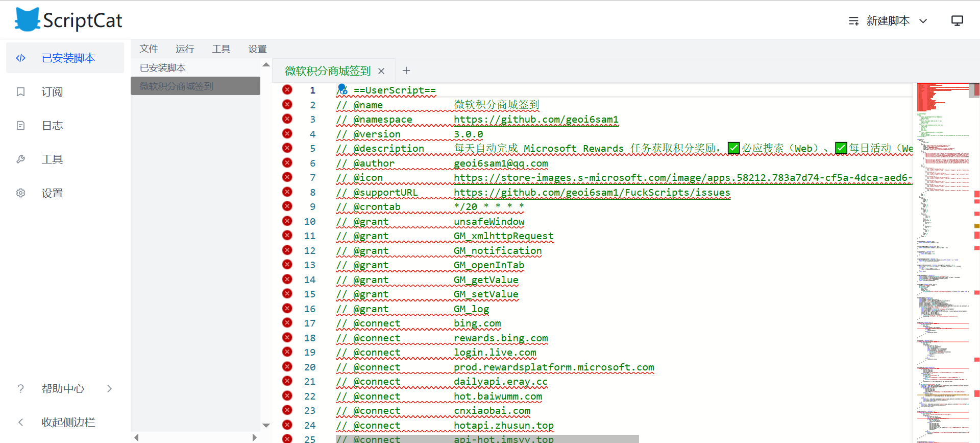Open the 已安装脚本 sidebar code icon
Screen dimensions: 980x443
[x=21, y=58]
